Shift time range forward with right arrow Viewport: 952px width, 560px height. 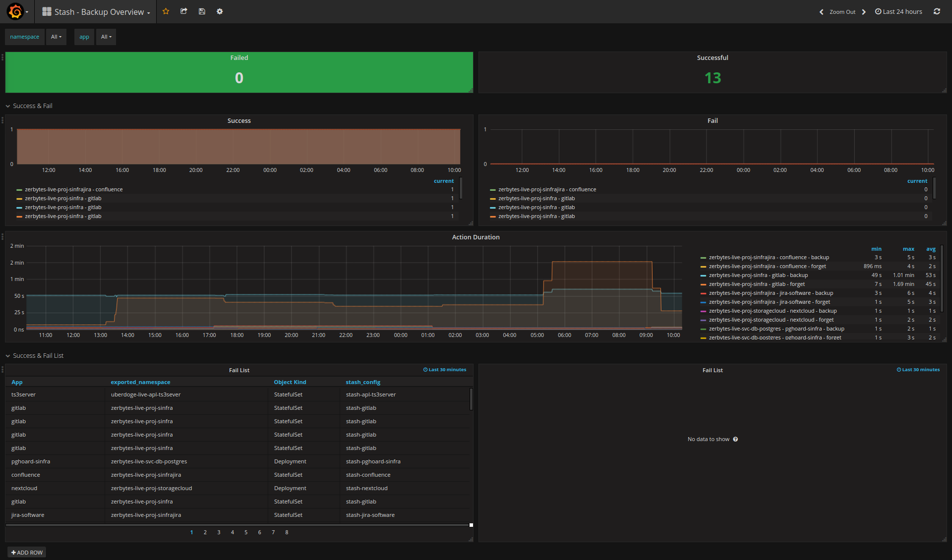[x=864, y=12]
